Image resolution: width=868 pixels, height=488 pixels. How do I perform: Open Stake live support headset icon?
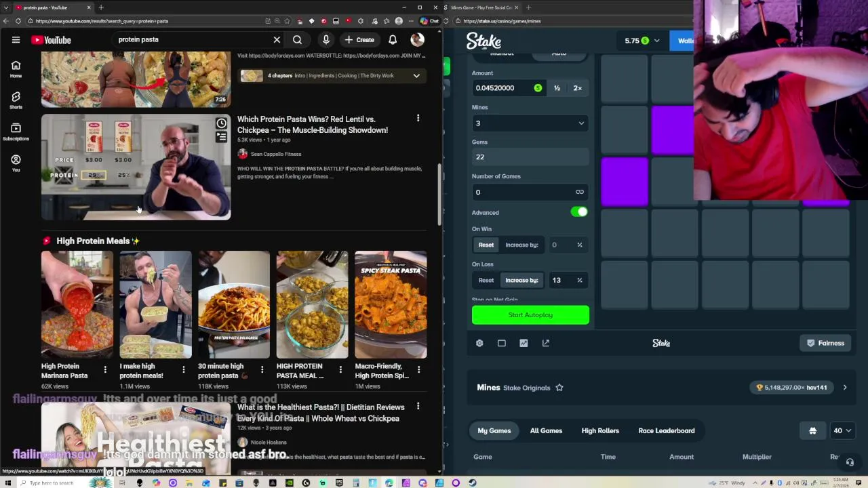(850, 462)
